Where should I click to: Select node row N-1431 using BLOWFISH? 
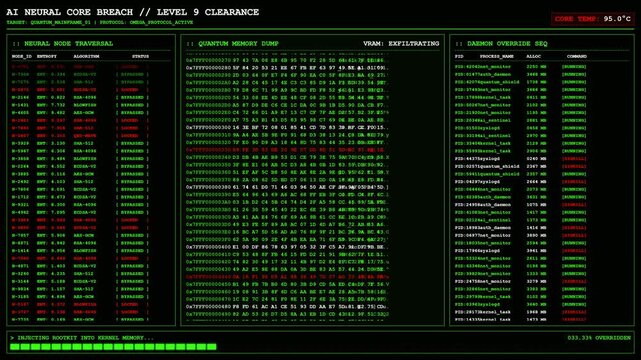80,105
